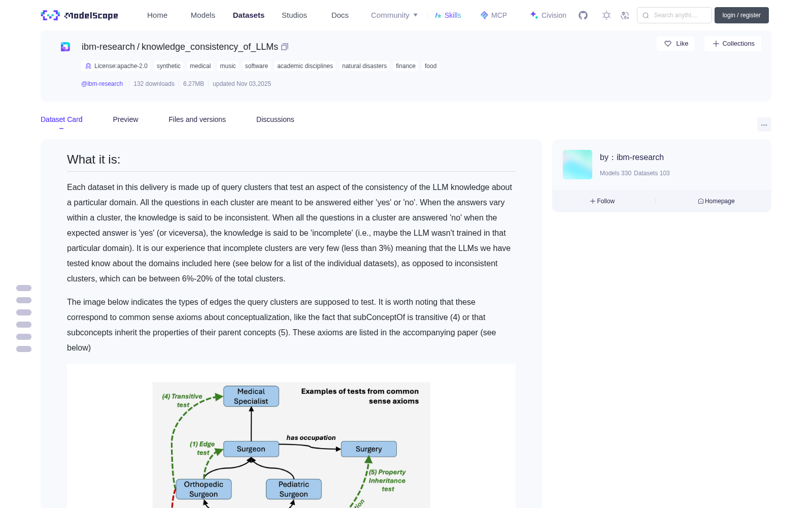Click the 132 downloads text
812x508 pixels.
pyautogui.click(x=154, y=84)
